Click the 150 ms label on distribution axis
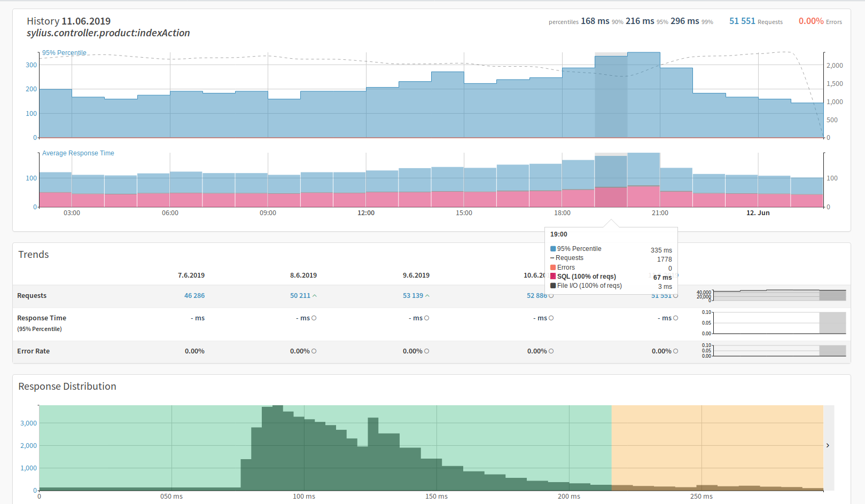Image resolution: width=865 pixels, height=504 pixels. (437, 497)
